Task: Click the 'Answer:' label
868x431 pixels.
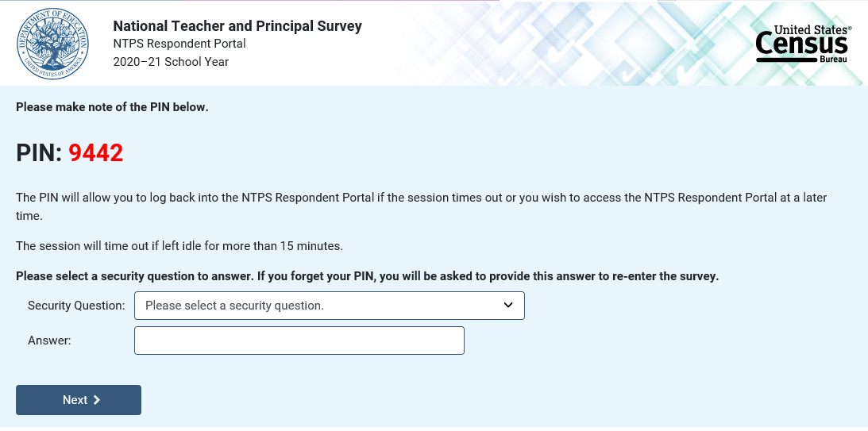Action: coord(49,341)
